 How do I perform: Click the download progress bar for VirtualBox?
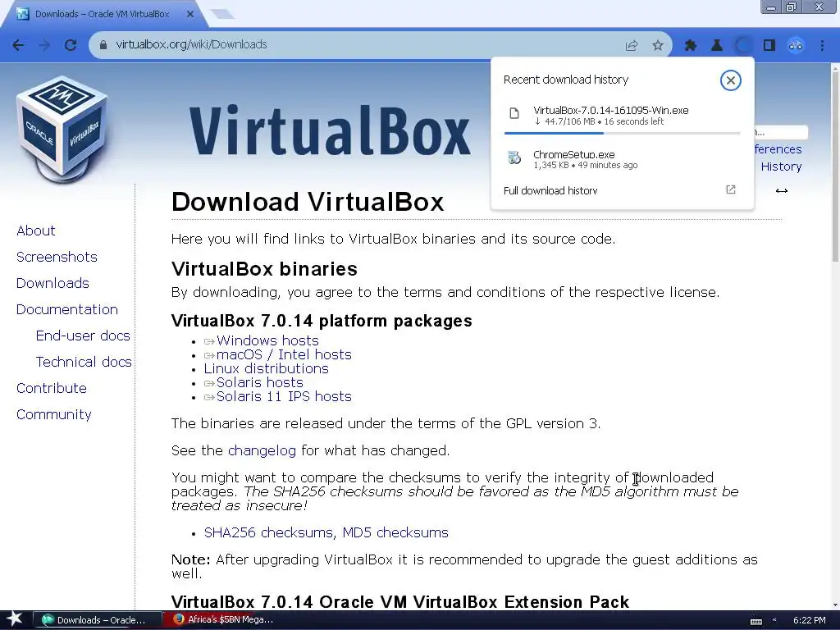coord(622,133)
